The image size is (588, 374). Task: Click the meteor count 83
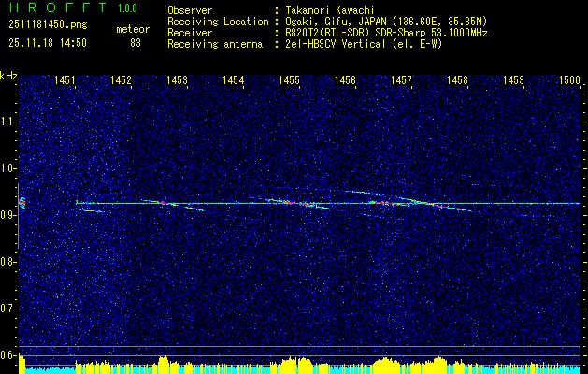pos(136,43)
